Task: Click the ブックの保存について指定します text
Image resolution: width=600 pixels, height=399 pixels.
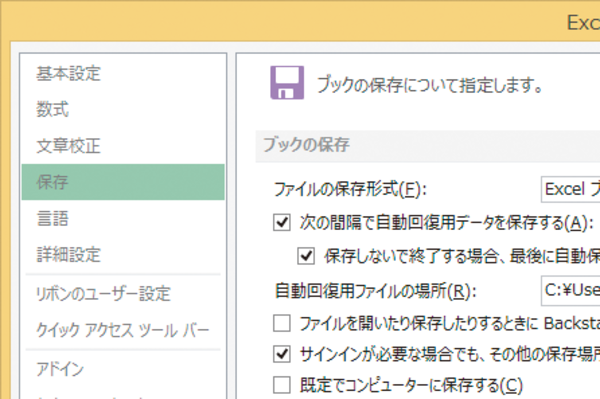Action: [429, 85]
